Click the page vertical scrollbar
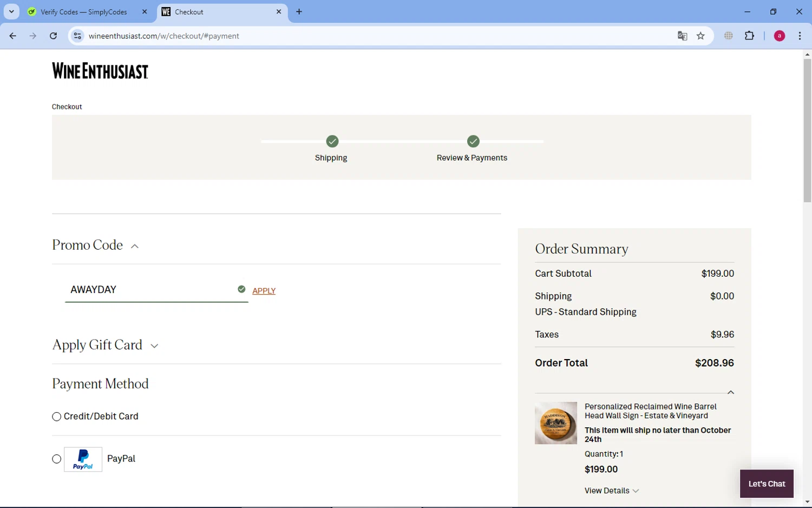This screenshot has height=508, width=812. pyautogui.click(x=807, y=130)
